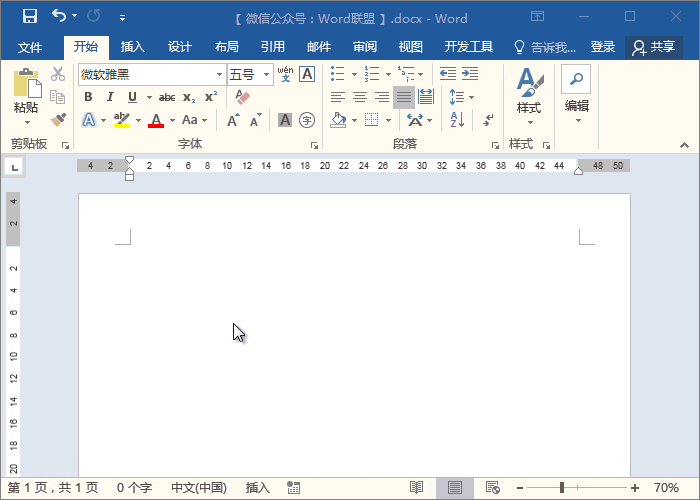Apply yellow text highlight color

[x=121, y=120]
